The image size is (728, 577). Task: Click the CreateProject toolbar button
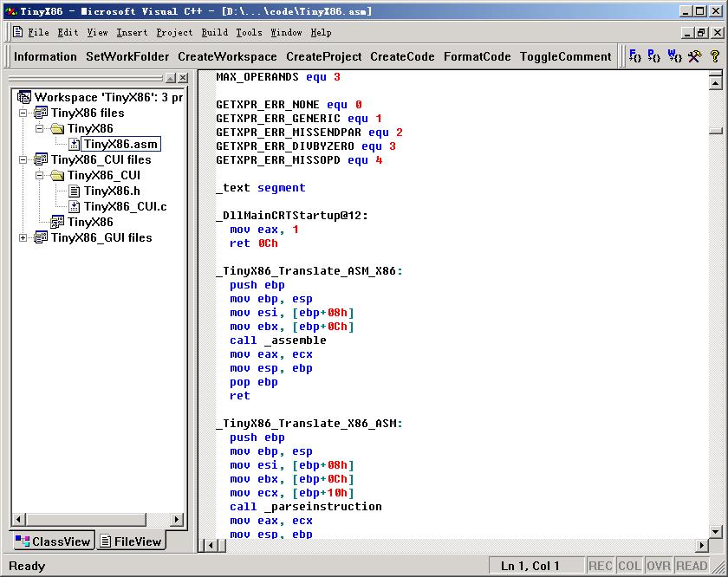pyautogui.click(x=323, y=56)
